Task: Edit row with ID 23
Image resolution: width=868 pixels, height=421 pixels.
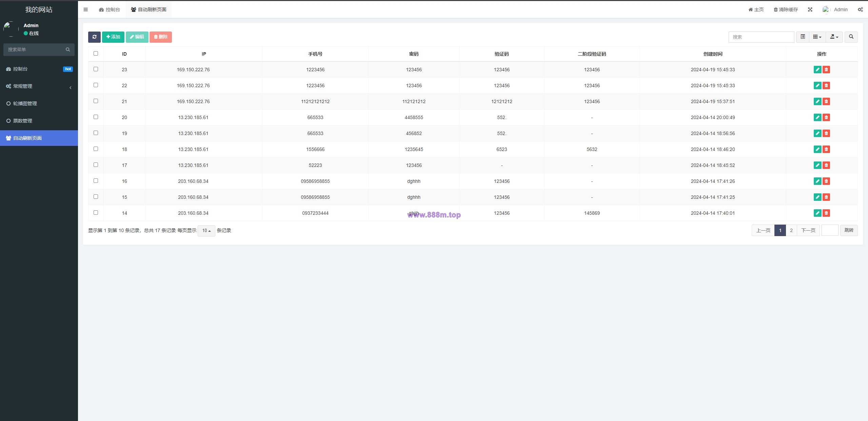Action: point(817,70)
